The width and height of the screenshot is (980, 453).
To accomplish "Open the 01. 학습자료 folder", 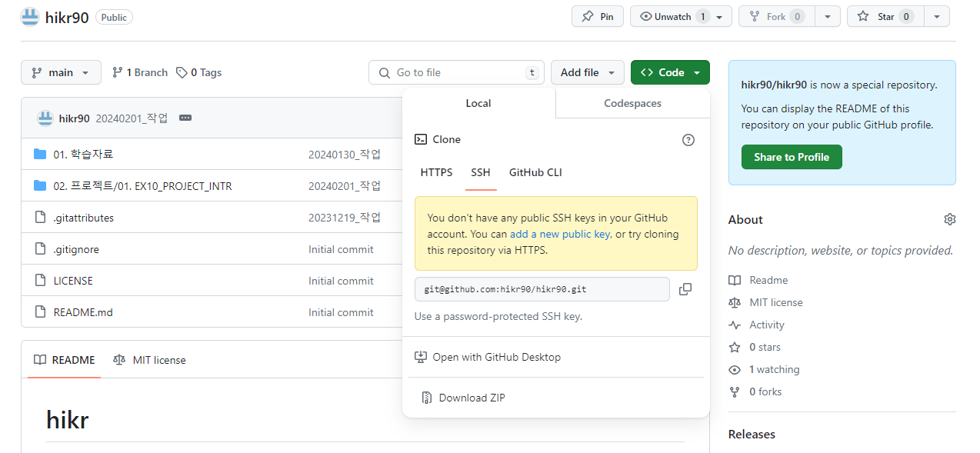I will tap(83, 155).
